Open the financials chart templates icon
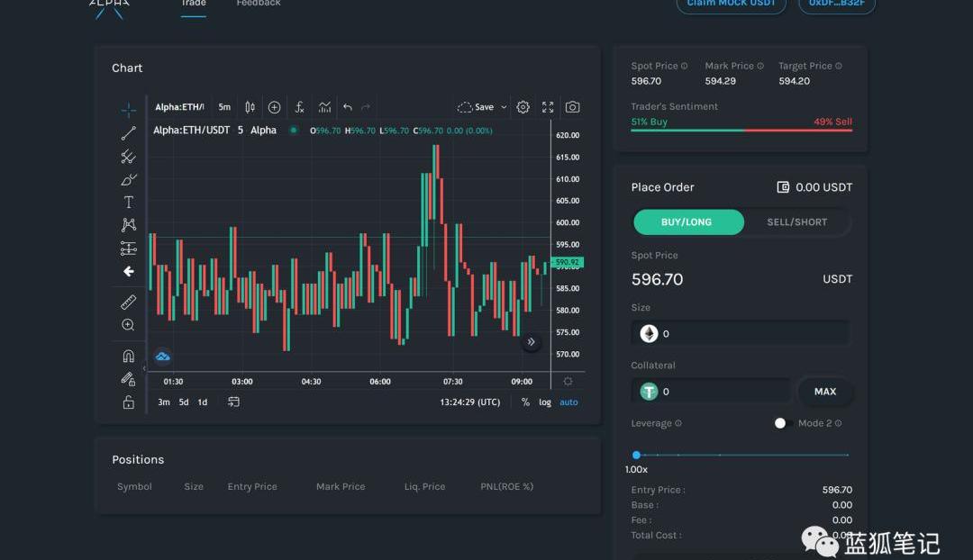973x560 pixels. [324, 107]
